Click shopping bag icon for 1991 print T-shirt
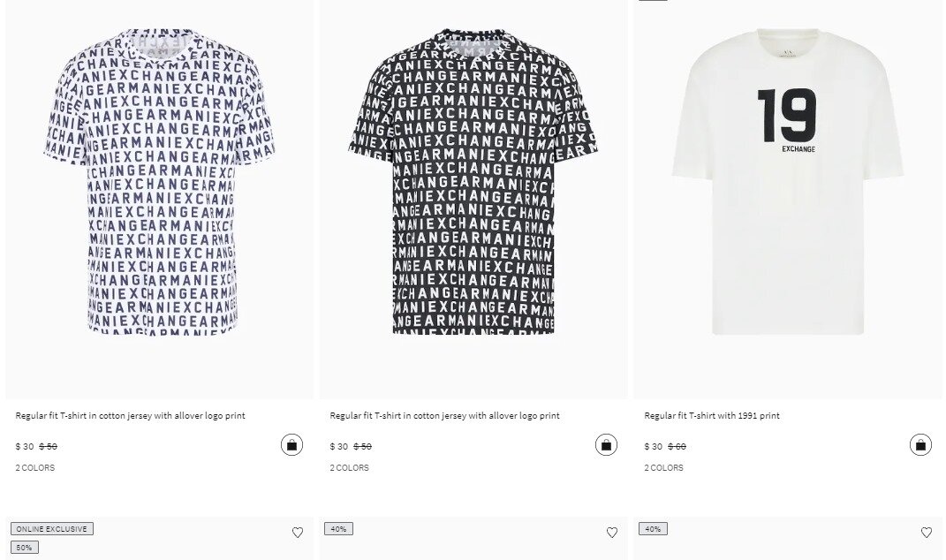 [920, 444]
